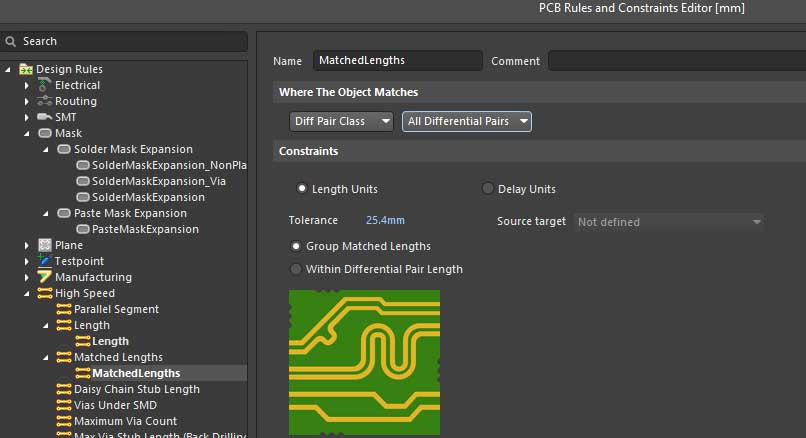The image size is (806, 438).
Task: Select the Parallel Segment rule type
Action: [116, 309]
